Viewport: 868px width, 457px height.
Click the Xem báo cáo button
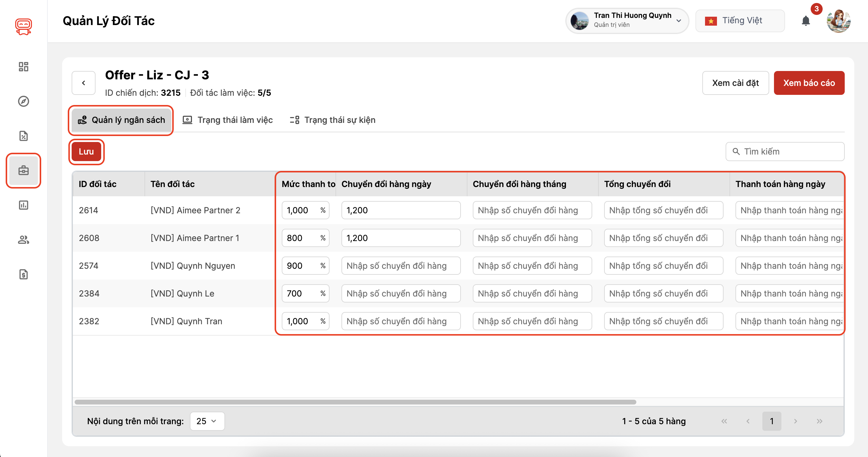pyautogui.click(x=809, y=83)
